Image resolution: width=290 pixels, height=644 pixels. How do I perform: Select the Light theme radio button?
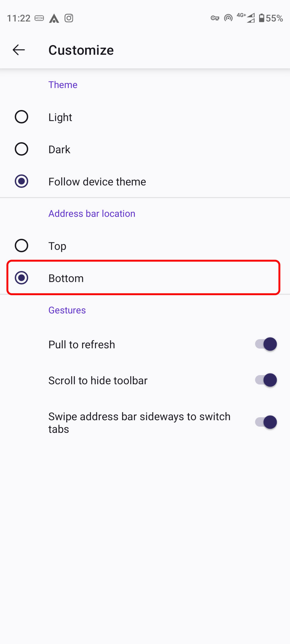click(21, 117)
